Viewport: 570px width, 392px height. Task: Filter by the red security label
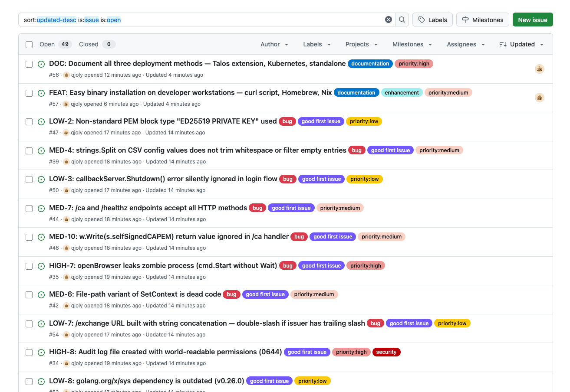pyautogui.click(x=386, y=352)
